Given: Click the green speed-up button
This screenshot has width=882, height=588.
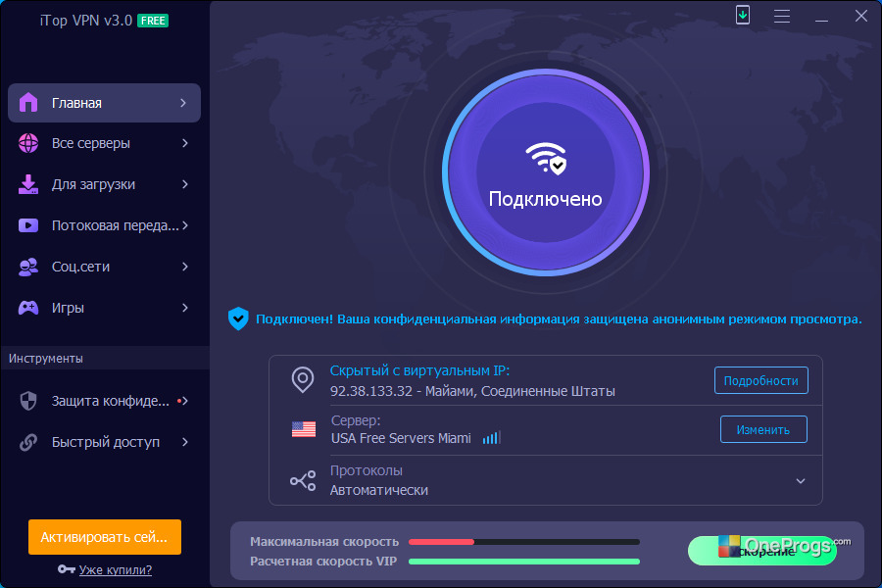Looking at the screenshot, I should (x=762, y=551).
